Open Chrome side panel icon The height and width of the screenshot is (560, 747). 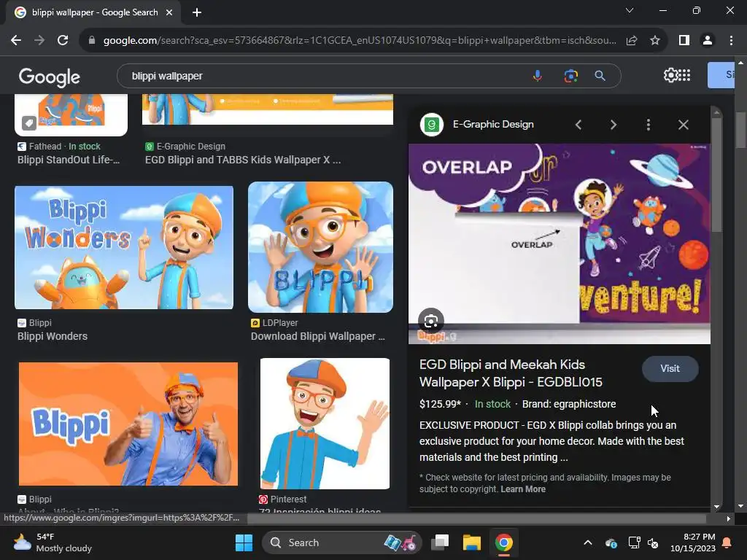point(684,41)
